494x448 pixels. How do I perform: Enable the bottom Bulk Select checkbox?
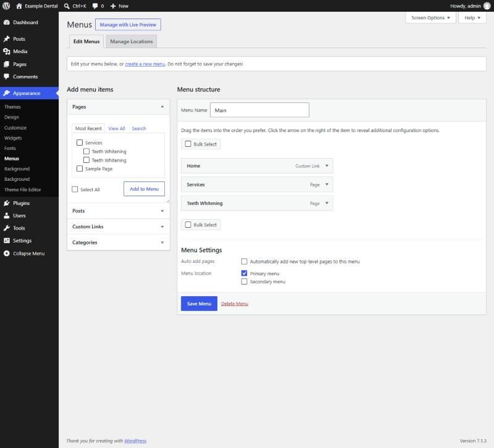click(188, 225)
